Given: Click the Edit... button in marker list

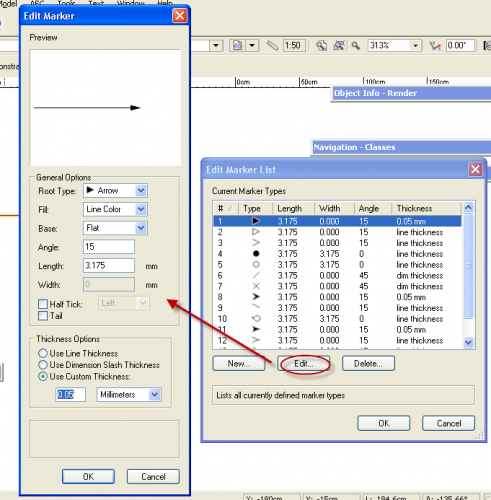Looking at the screenshot, I should point(304,364).
